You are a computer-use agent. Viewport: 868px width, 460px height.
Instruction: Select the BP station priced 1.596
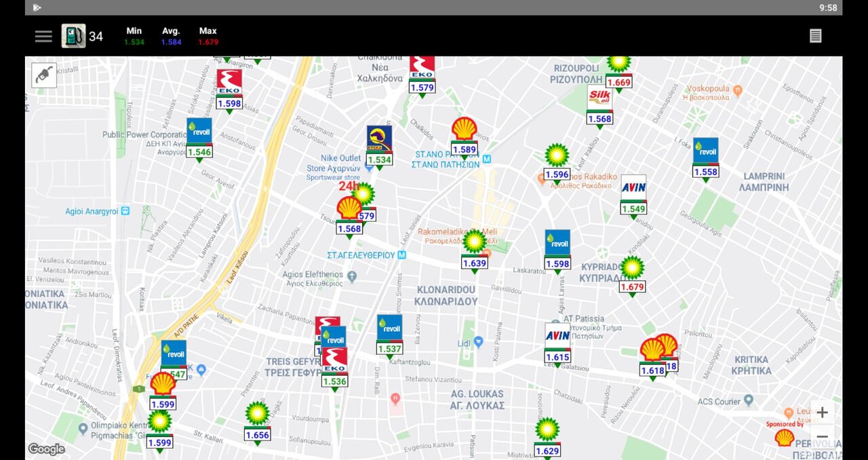557,162
